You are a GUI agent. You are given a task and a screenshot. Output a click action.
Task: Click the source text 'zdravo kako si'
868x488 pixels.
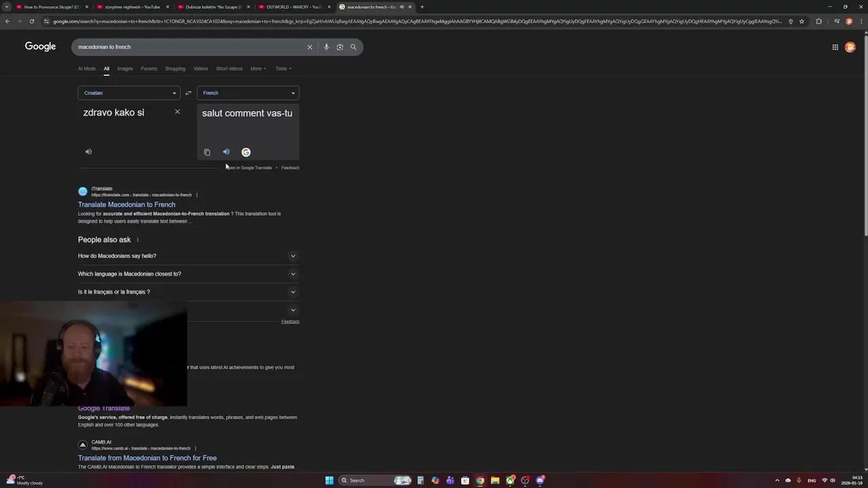(114, 113)
